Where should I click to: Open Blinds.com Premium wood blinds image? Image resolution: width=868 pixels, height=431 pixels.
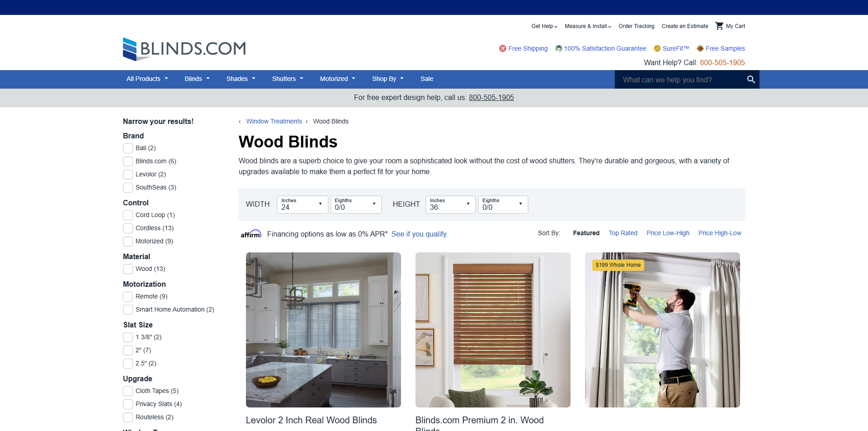tap(493, 330)
